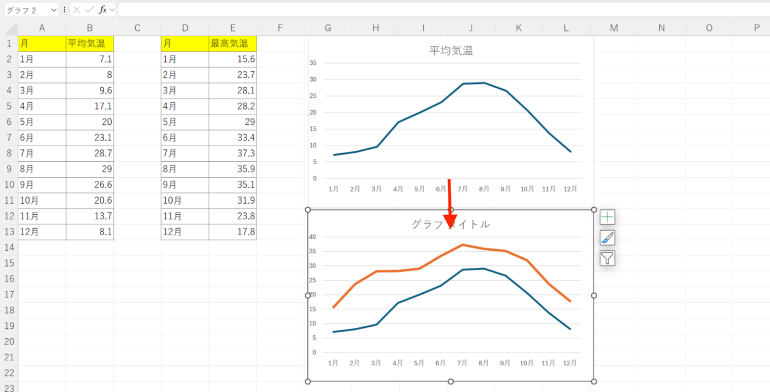Select row 14 header
Image resolution: width=770 pixels, height=392 pixels.
point(9,247)
